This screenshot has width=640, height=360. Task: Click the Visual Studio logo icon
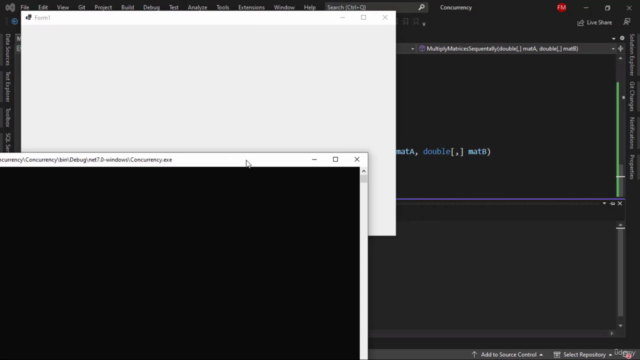coord(10,7)
